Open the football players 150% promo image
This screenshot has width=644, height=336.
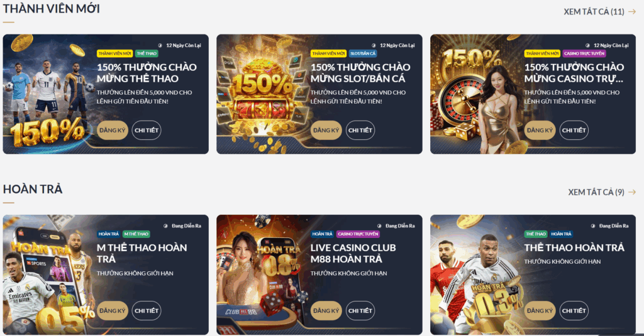48,94
